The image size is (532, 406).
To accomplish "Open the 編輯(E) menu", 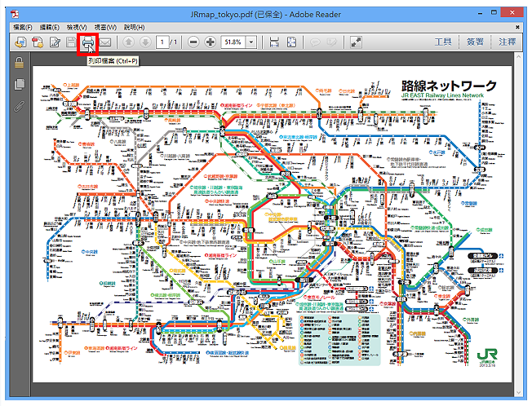I will tap(50, 27).
